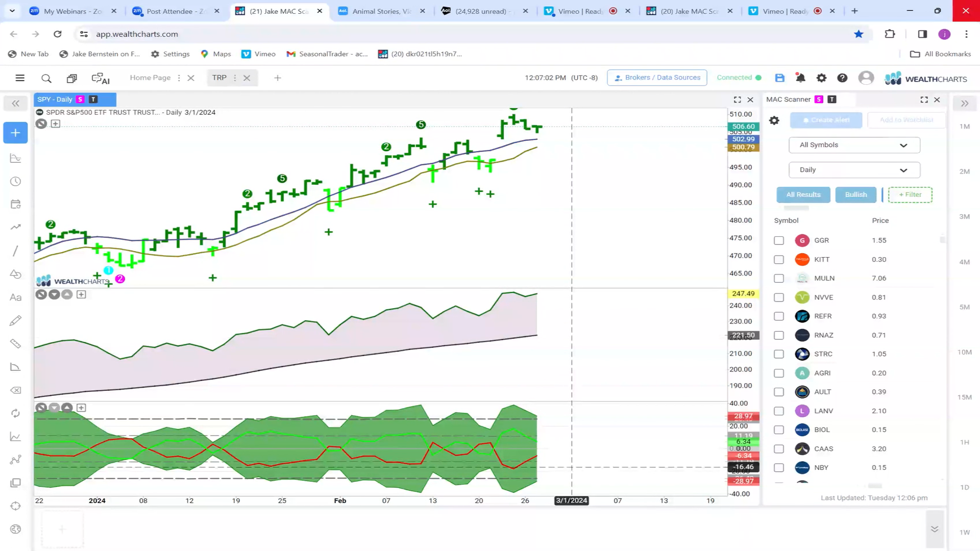
Task: Open the layouts windows icon
Action: coord(71,78)
